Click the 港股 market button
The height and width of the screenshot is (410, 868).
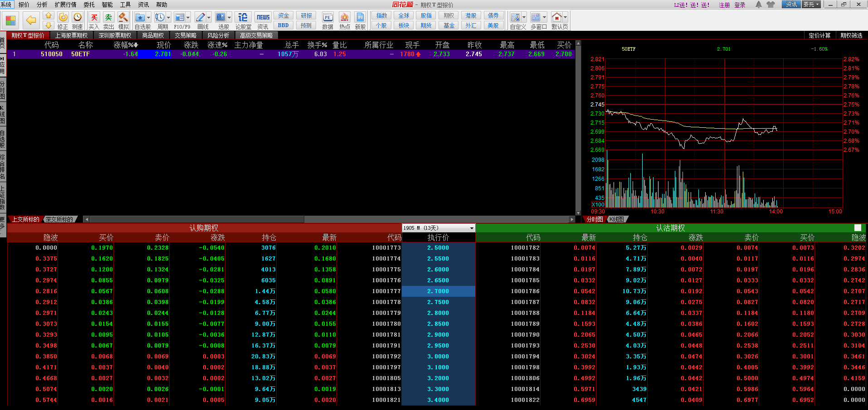(471, 15)
